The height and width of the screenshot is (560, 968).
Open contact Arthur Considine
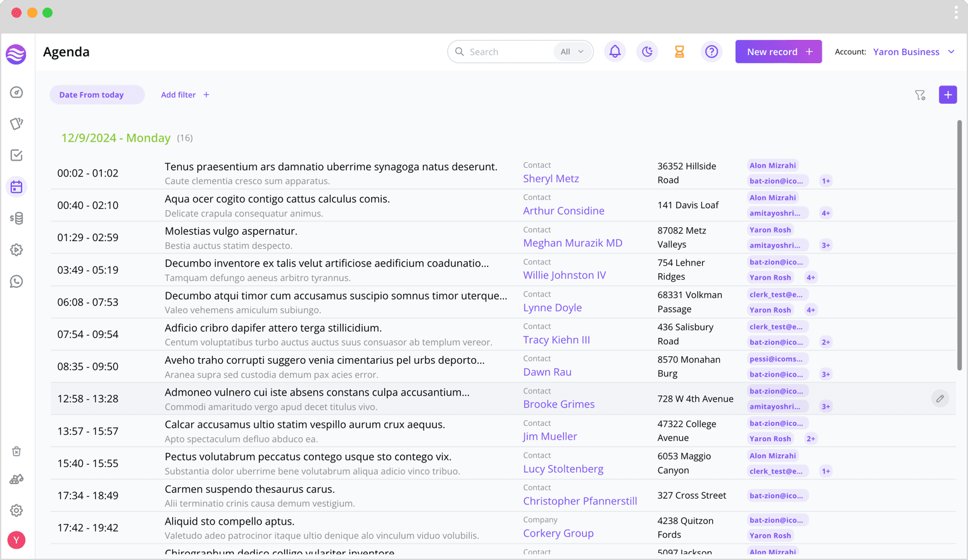(563, 211)
